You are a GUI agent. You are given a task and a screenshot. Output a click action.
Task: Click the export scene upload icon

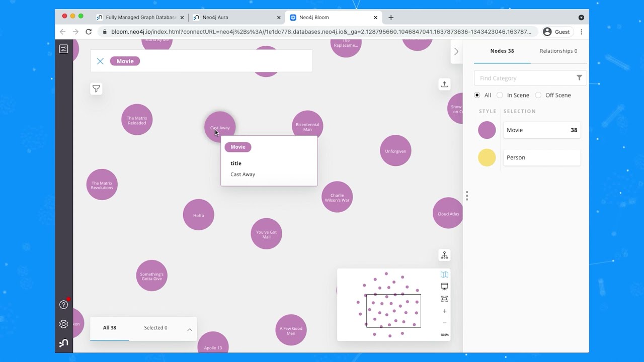pyautogui.click(x=444, y=84)
